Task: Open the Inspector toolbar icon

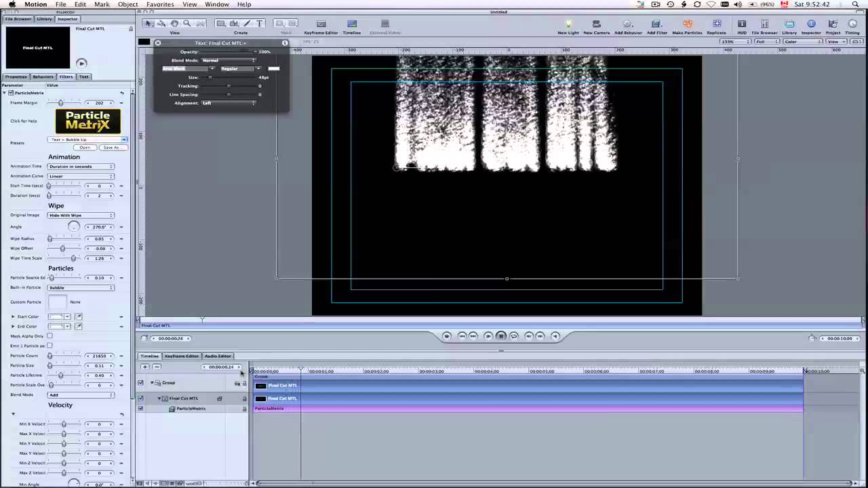Action: pyautogui.click(x=811, y=26)
